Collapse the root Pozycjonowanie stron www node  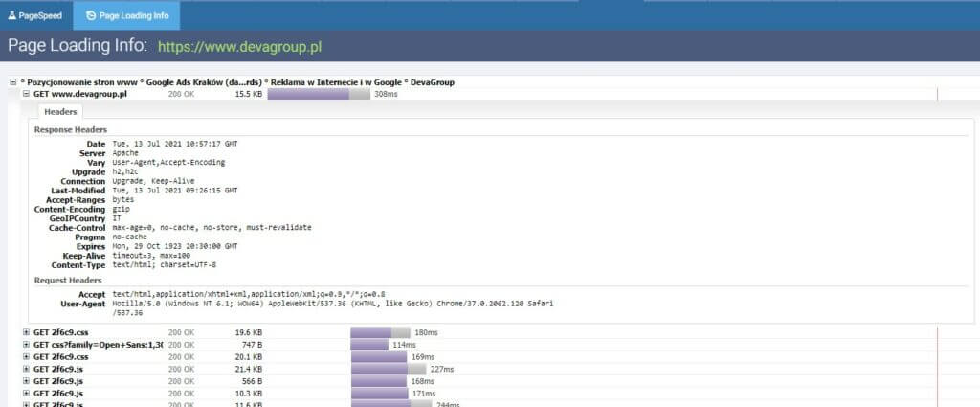coord(12,82)
